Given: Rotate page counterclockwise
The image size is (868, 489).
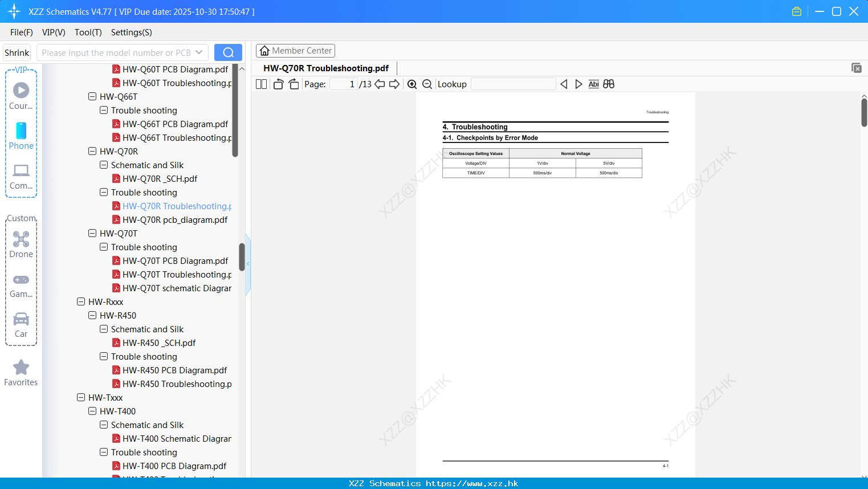Looking at the screenshot, I should point(278,84).
